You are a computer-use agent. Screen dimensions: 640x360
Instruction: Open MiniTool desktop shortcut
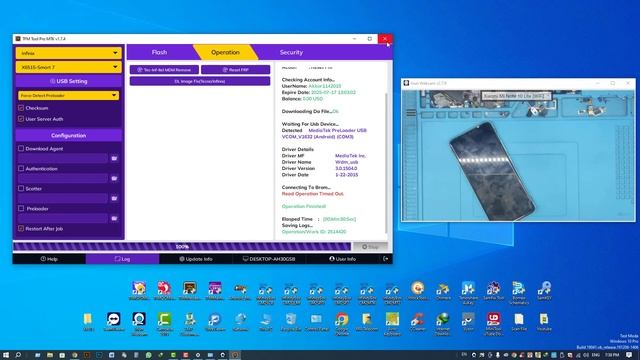pyautogui.click(x=493, y=324)
